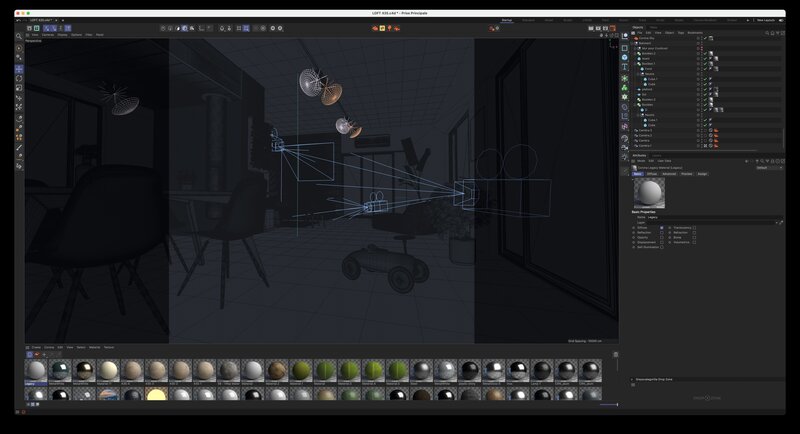Click the search magnifier icon at top left
This screenshot has width=800, height=434.
coord(19,35)
